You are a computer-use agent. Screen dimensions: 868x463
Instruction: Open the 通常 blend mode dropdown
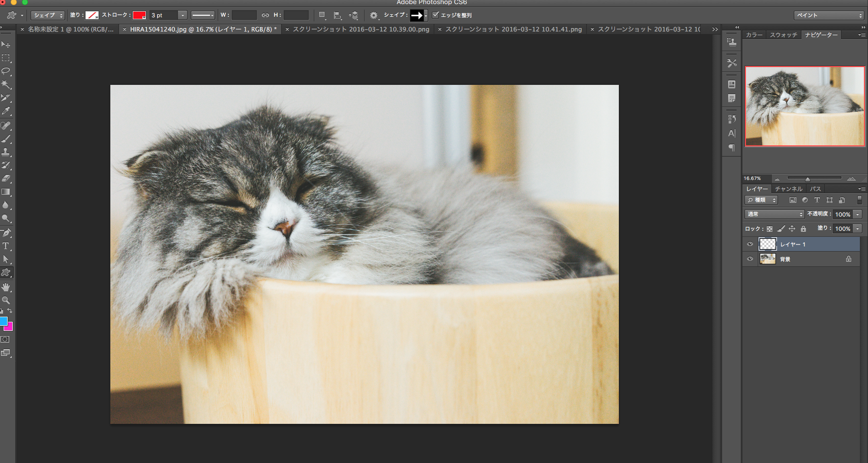point(774,214)
